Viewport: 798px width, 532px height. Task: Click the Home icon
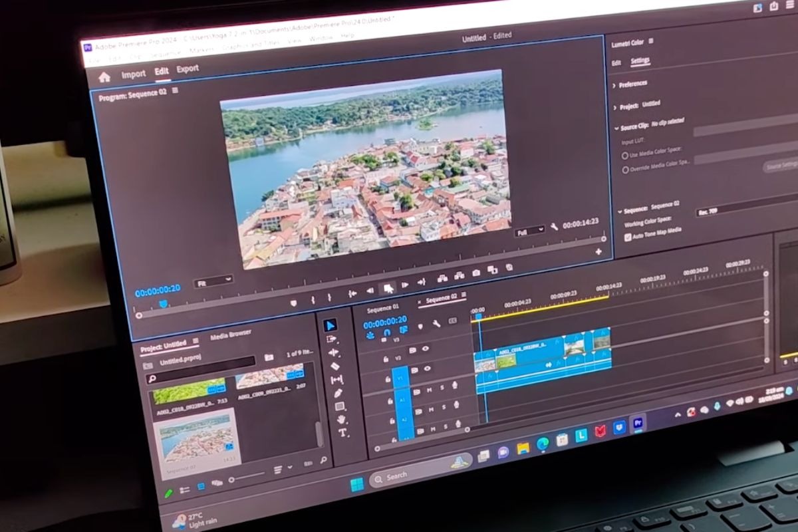pos(104,77)
